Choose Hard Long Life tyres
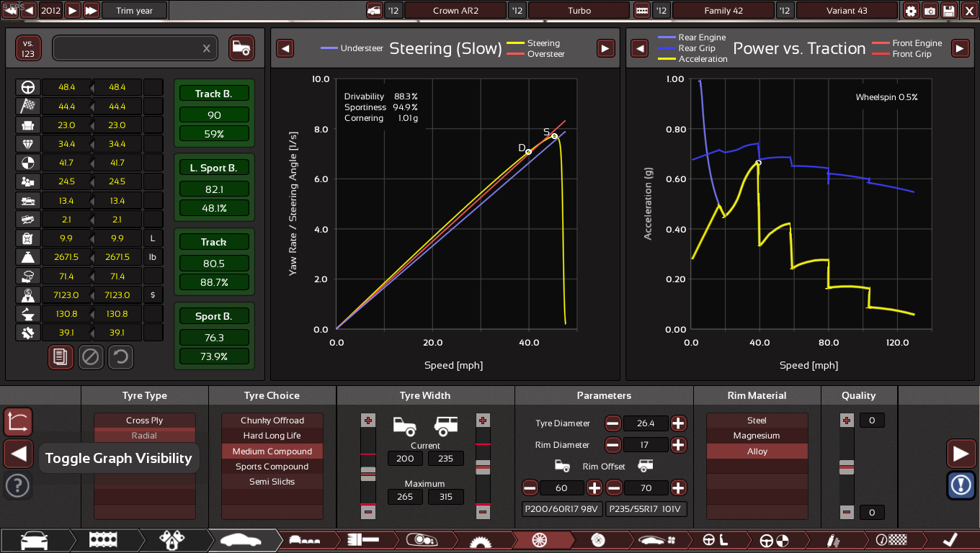Image resolution: width=980 pixels, height=553 pixels. (272, 436)
